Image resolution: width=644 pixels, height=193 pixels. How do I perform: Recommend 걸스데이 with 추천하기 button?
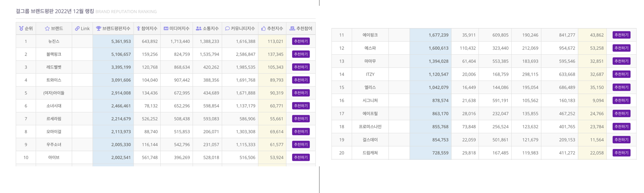coord(621,140)
